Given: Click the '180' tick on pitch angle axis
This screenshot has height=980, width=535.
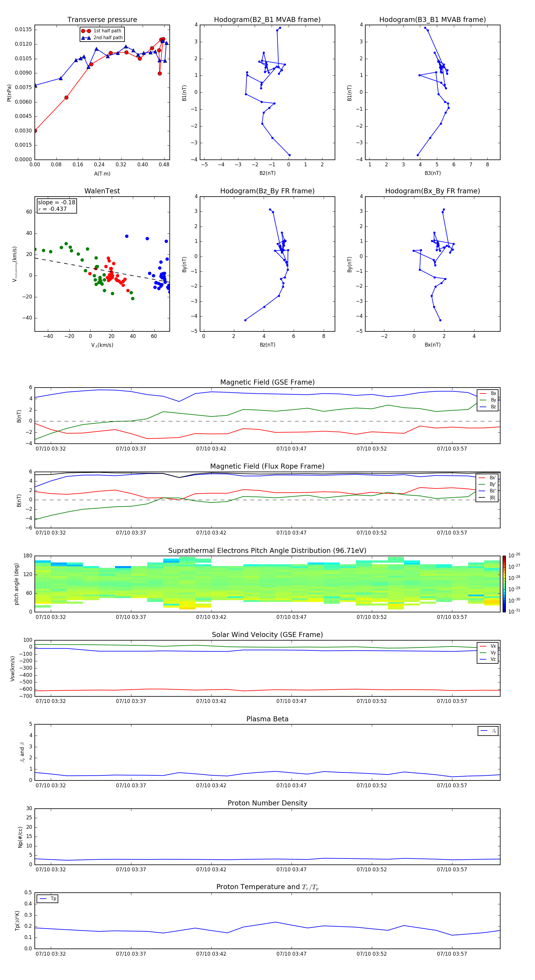Looking at the screenshot, I should tap(28, 556).
